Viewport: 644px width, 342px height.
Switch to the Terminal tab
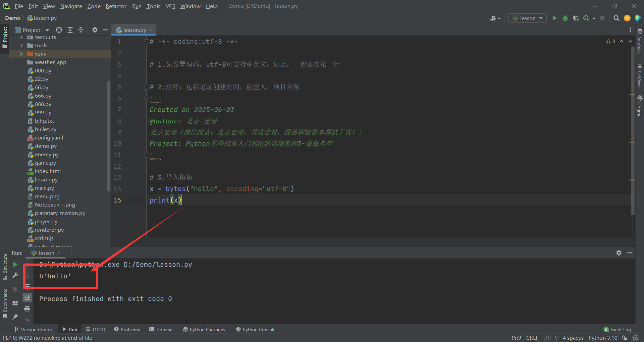click(161, 330)
